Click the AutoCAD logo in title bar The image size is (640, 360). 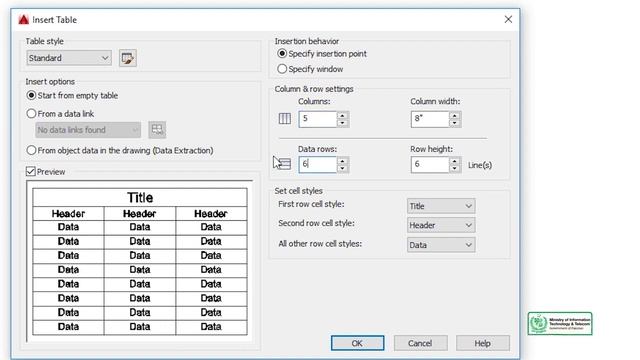24,20
